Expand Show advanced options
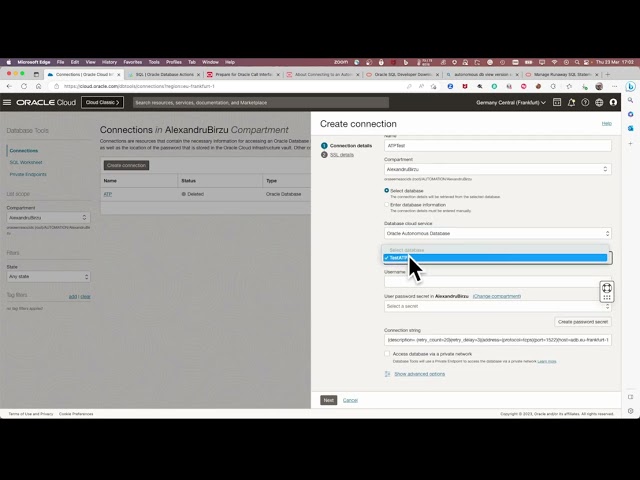640x480 pixels. [x=419, y=374]
